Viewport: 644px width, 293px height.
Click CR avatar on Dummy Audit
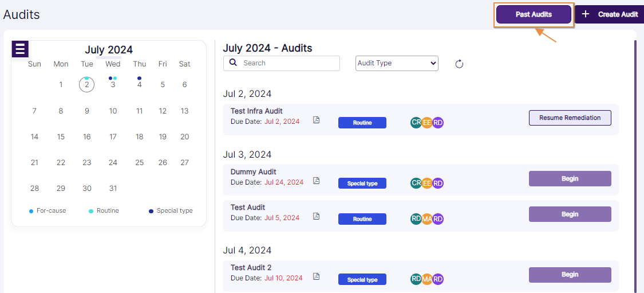click(416, 183)
